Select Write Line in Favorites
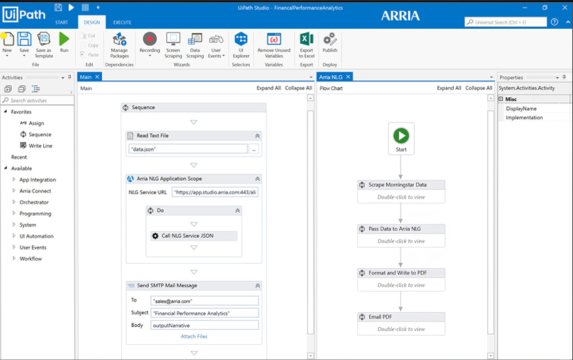Viewport: 573px width, 360px height. pyautogui.click(x=36, y=145)
